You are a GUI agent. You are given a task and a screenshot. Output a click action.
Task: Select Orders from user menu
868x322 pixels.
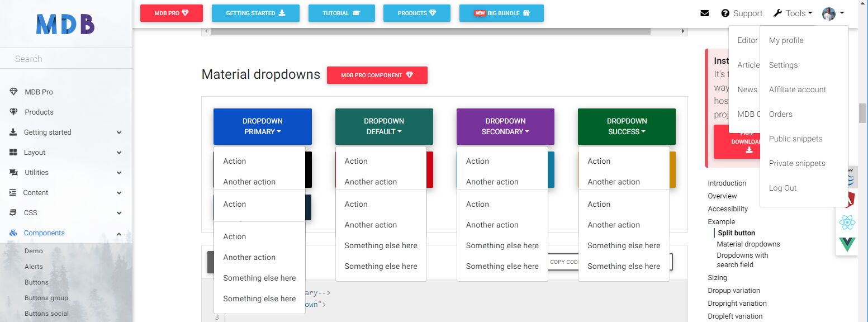(x=780, y=114)
